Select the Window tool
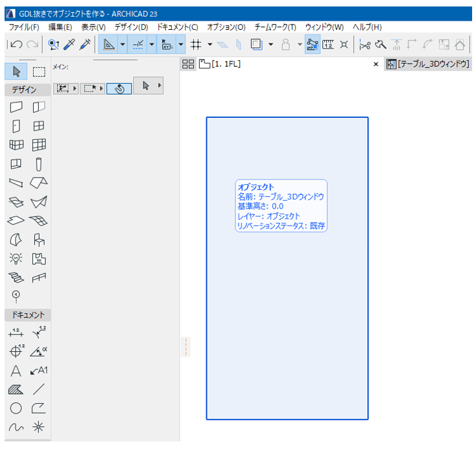 click(x=38, y=126)
